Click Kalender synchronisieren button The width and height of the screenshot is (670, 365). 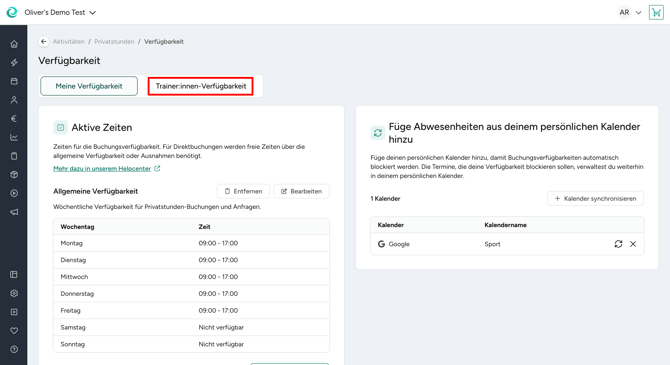(x=595, y=198)
